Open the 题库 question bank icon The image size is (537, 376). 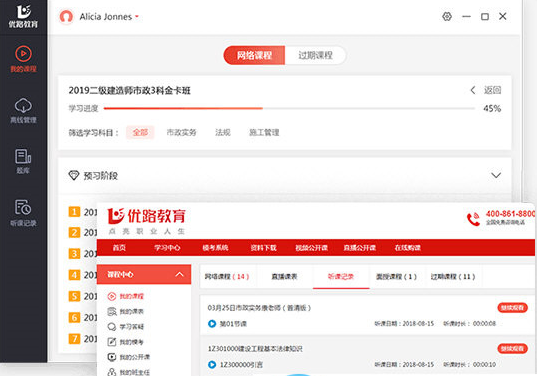[x=23, y=161]
